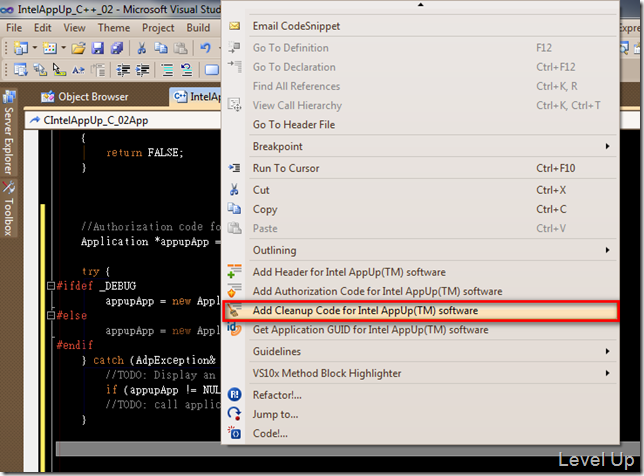Viewport: 644px width, 476px height.
Task: Open the New Project dropdown arrow
Action: tap(34, 48)
